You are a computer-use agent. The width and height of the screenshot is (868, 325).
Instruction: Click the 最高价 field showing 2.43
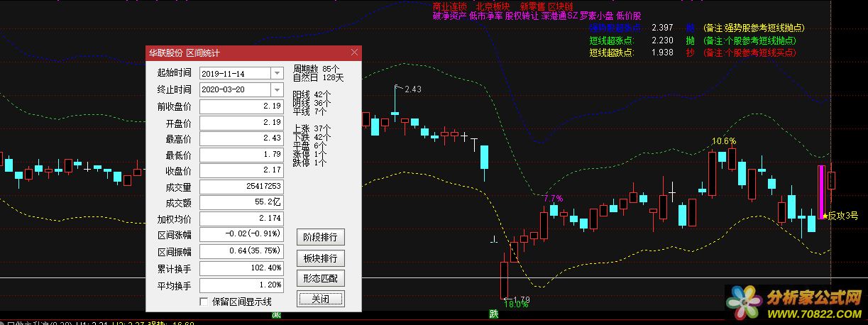241,139
